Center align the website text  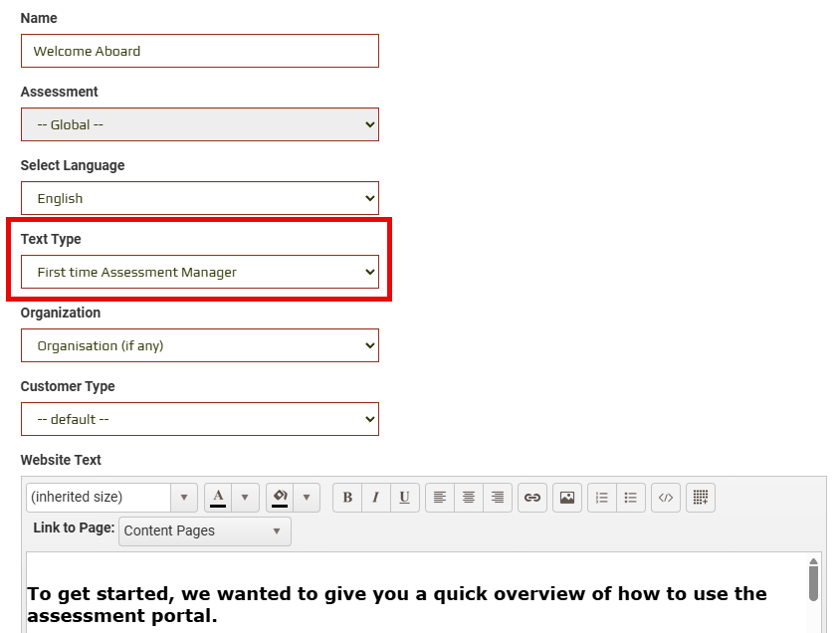469,498
